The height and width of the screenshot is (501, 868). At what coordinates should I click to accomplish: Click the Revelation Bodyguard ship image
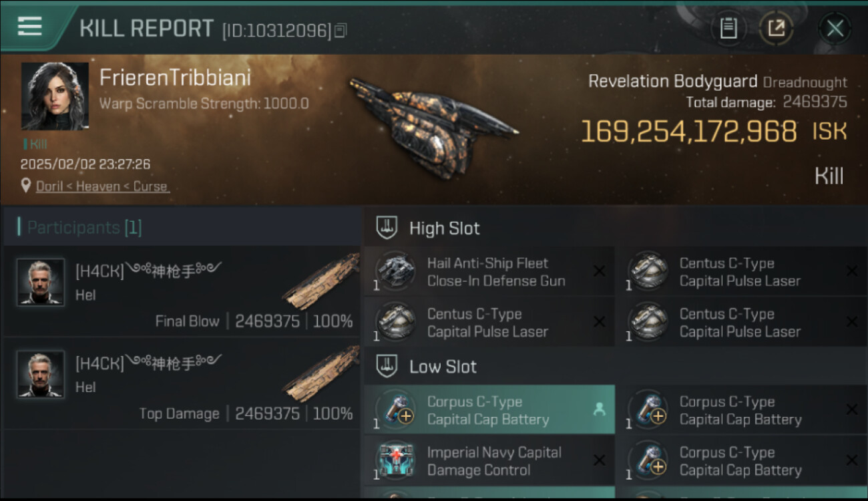tap(433, 124)
